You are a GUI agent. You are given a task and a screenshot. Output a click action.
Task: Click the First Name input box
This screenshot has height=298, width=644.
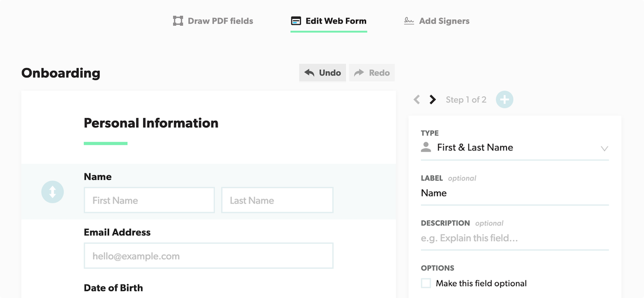pyautogui.click(x=149, y=200)
